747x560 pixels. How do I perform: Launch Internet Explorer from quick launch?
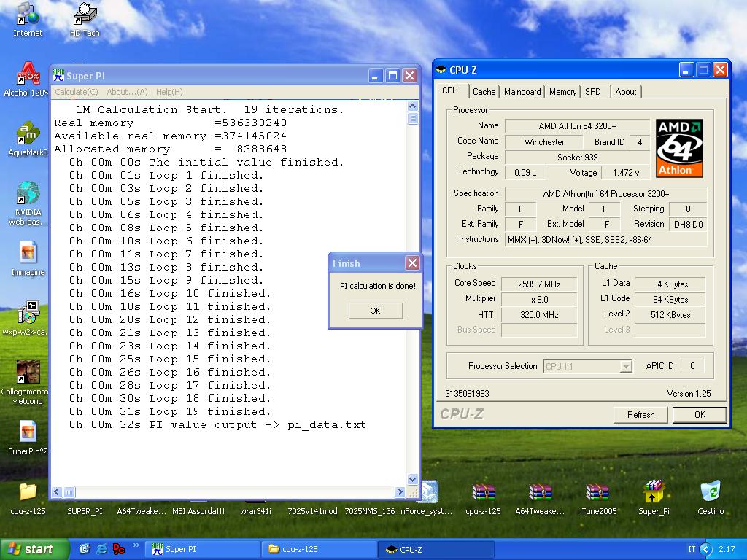[101, 549]
